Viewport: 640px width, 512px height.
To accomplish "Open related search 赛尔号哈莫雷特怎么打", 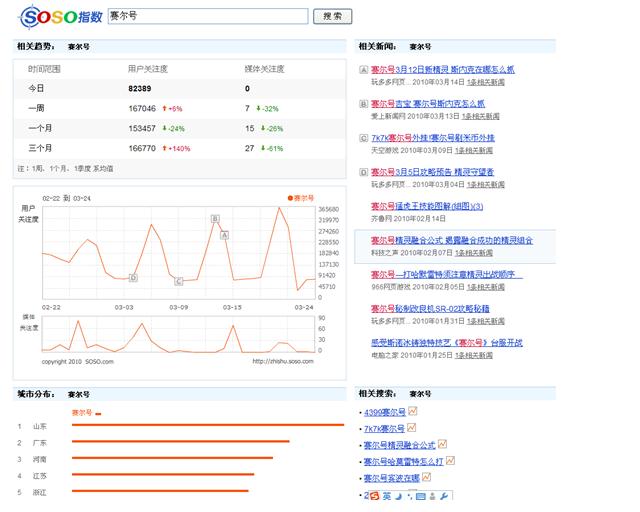I will (x=404, y=461).
